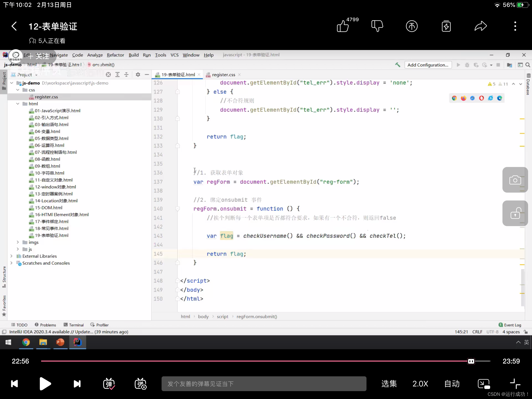Viewport: 532px width, 399px height.
Task: Tap the thumbs-down dislike icon
Action: coord(377,26)
